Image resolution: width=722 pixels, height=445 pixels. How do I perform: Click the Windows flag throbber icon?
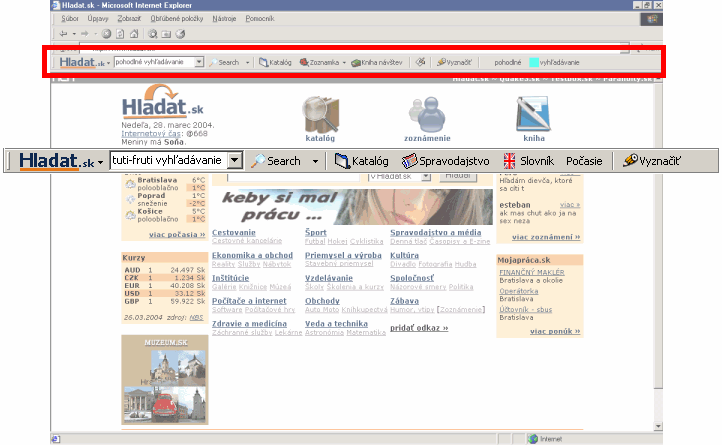pyautogui.click(x=652, y=19)
